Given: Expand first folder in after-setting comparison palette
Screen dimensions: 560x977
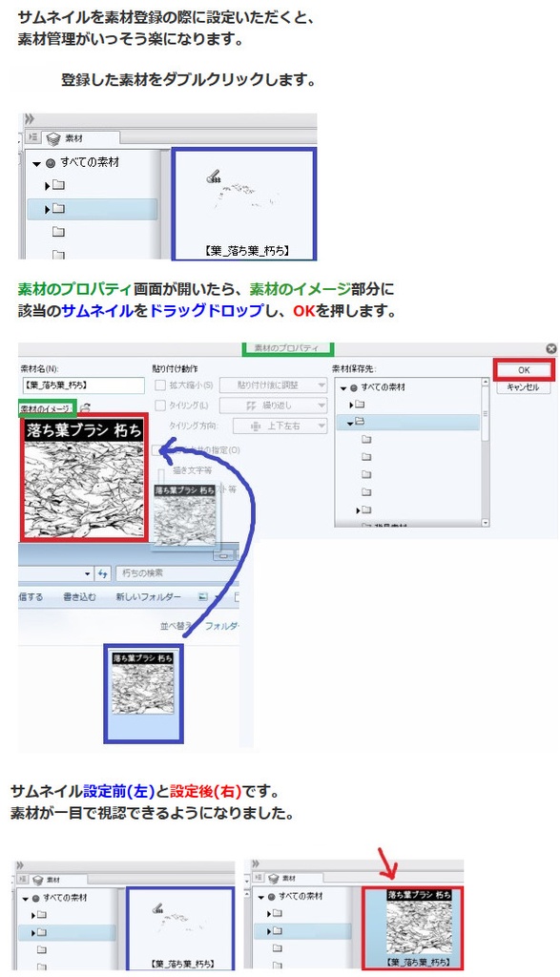Looking at the screenshot, I should click(269, 913).
